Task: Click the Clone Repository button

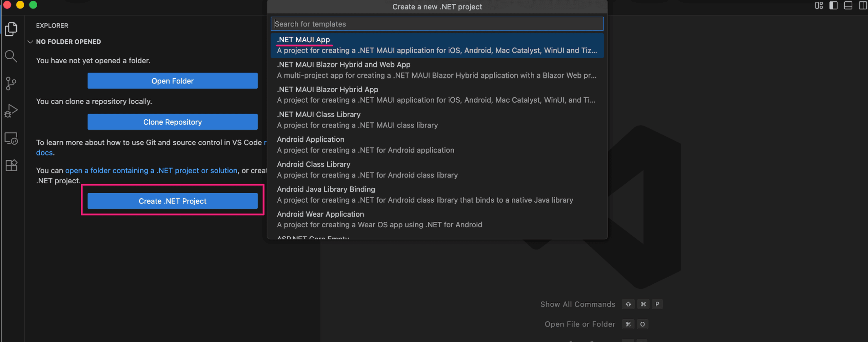Action: pyautogui.click(x=172, y=122)
